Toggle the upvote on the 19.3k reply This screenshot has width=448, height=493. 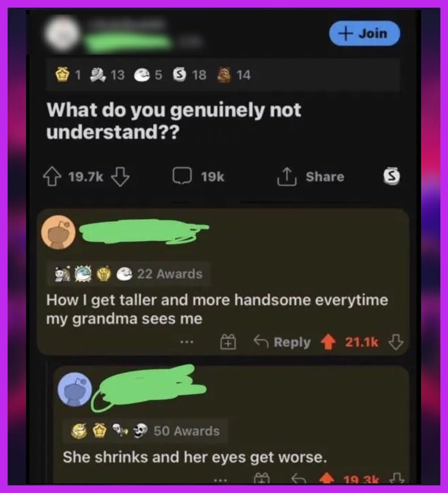tap(327, 479)
